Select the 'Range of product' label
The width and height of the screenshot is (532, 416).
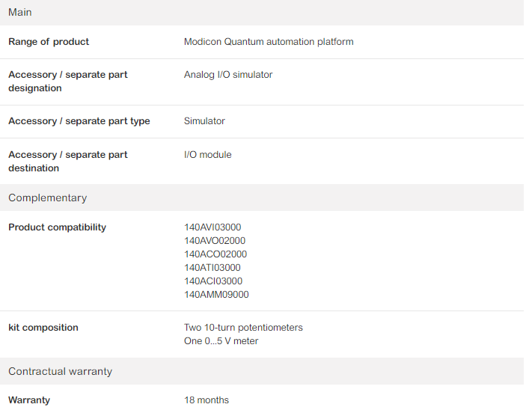click(49, 42)
